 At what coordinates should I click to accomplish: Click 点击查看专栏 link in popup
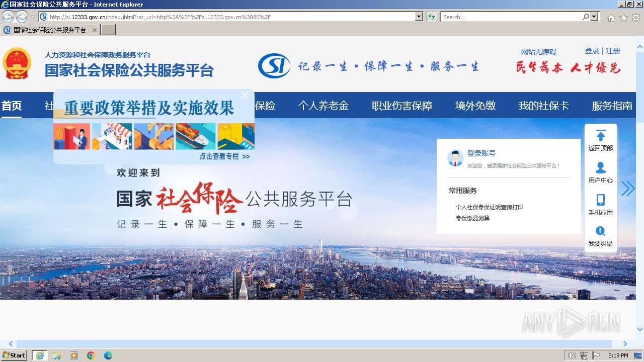click(x=224, y=156)
